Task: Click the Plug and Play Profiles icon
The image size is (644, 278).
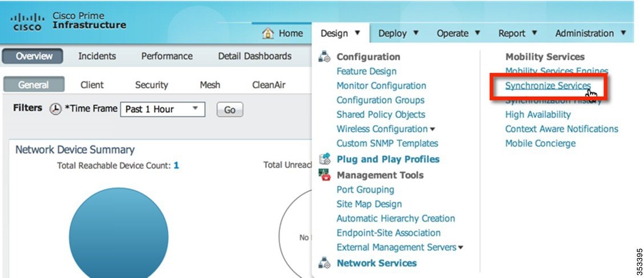Action: (325, 159)
